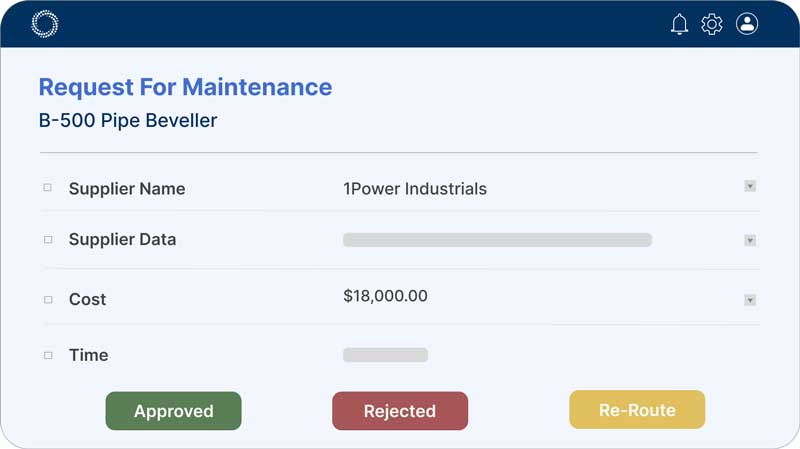This screenshot has height=449, width=800.
Task: Expand the Supplier Name dropdown arrow
Action: (x=750, y=186)
